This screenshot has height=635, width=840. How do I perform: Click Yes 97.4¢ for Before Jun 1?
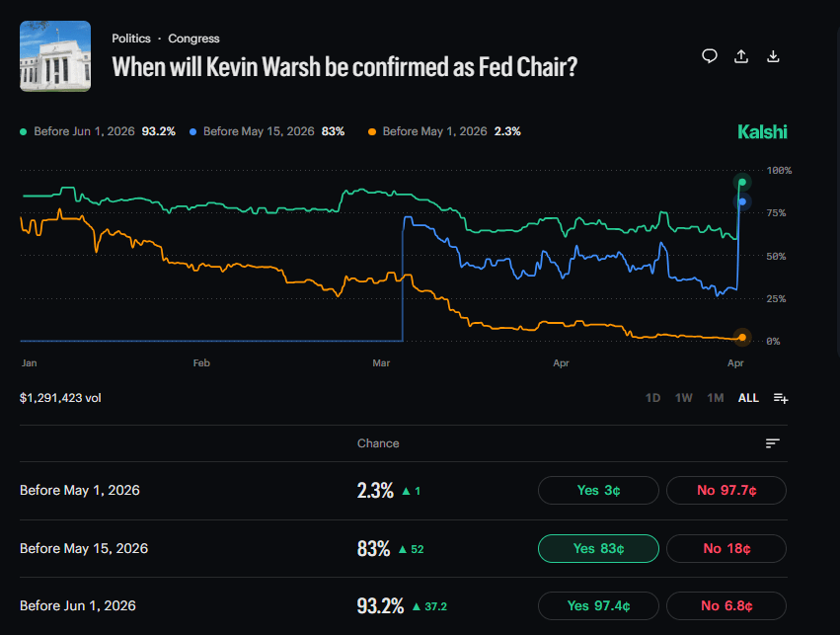click(x=598, y=605)
